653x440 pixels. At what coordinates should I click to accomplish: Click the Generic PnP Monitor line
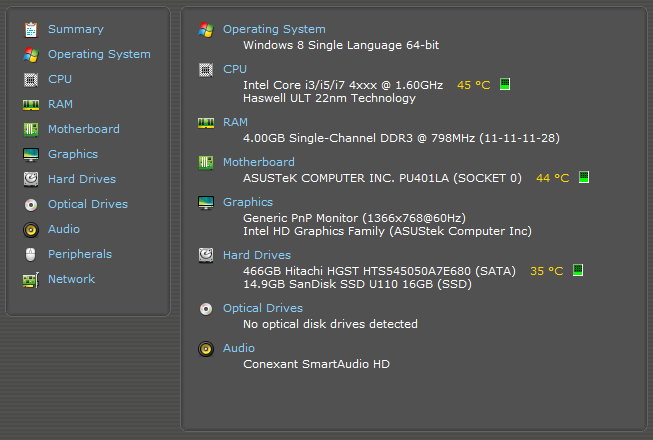coord(354,218)
